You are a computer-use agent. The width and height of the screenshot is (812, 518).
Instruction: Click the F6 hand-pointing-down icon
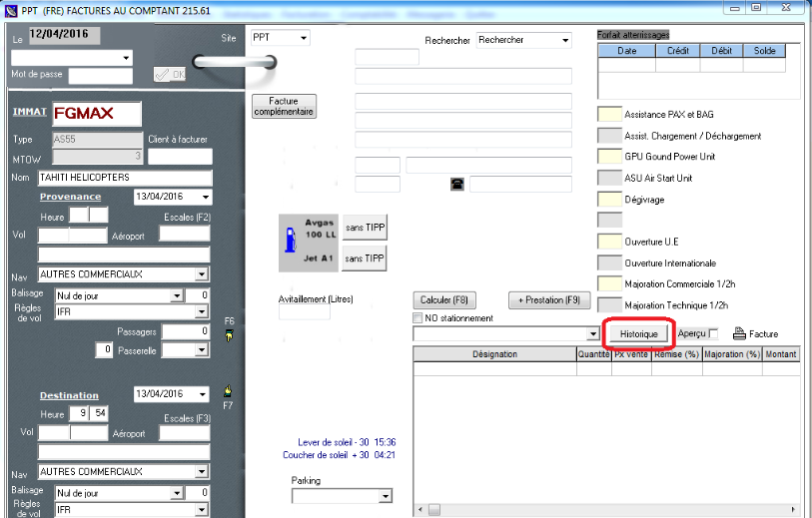coord(229,335)
